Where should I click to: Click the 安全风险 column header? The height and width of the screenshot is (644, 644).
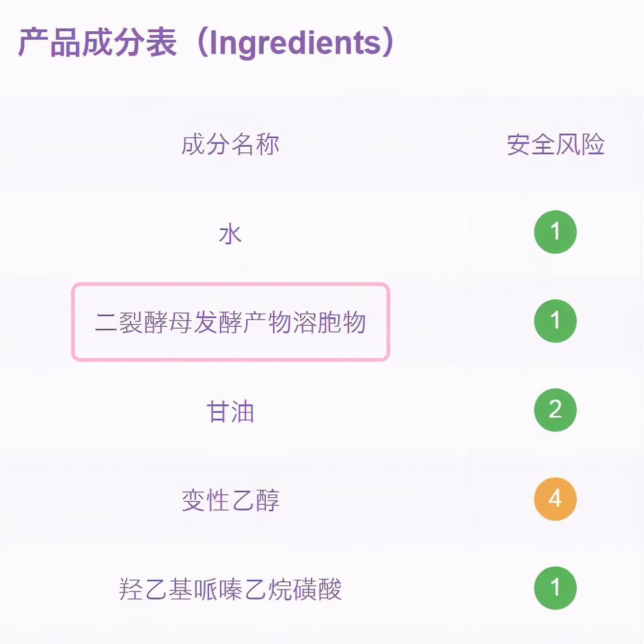pos(555,144)
